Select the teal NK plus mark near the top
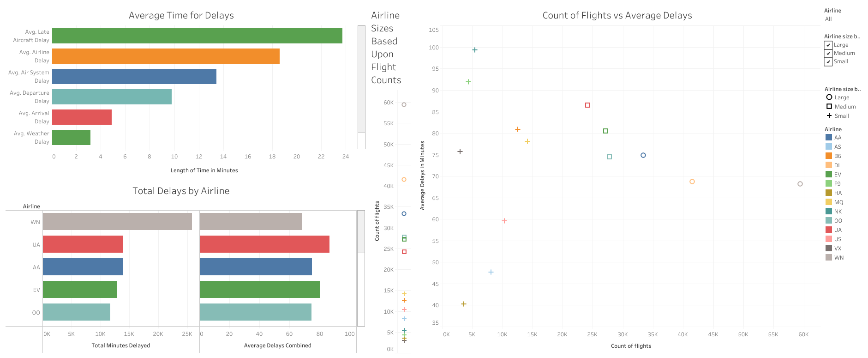Viewport: 868px width, 358px height. (475, 49)
